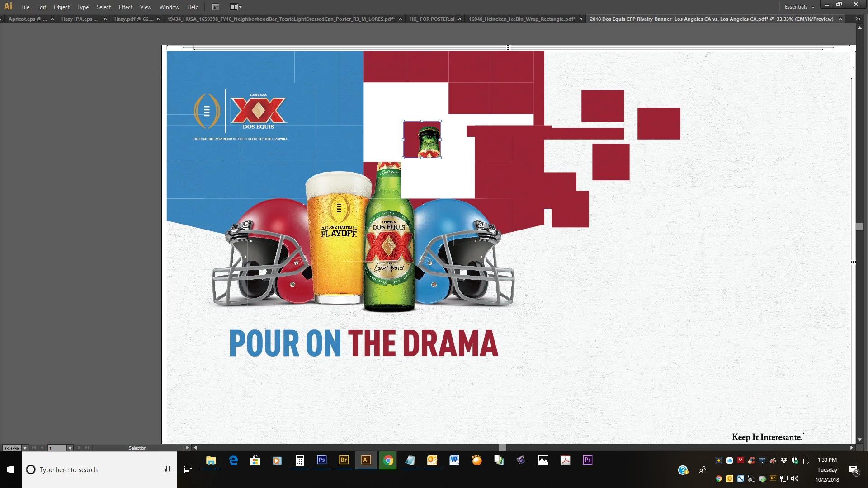
Task: Click the zoom percentage field
Action: click(11, 448)
